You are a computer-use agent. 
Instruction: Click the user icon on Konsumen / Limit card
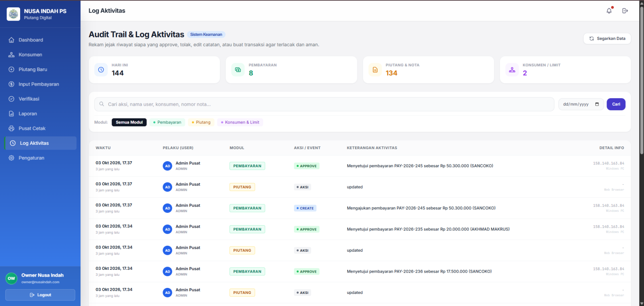[x=512, y=70]
